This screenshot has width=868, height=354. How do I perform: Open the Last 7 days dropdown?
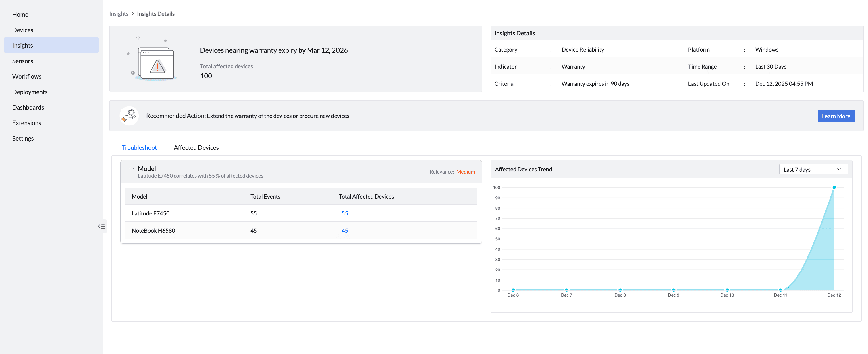813,169
